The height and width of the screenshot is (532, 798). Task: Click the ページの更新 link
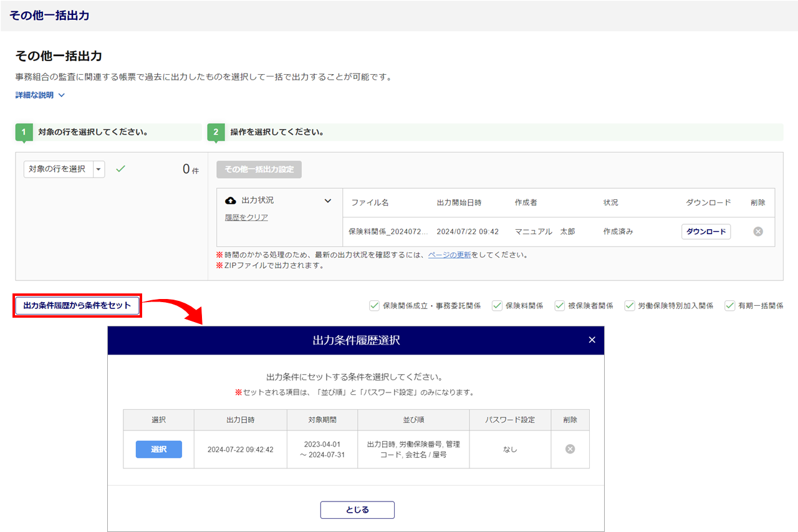tap(449, 255)
